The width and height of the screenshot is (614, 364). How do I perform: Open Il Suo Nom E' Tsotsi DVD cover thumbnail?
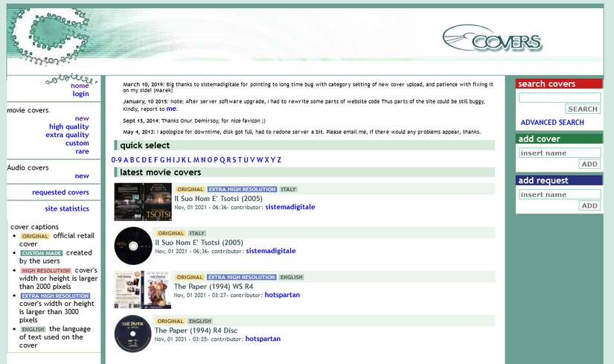point(143,202)
